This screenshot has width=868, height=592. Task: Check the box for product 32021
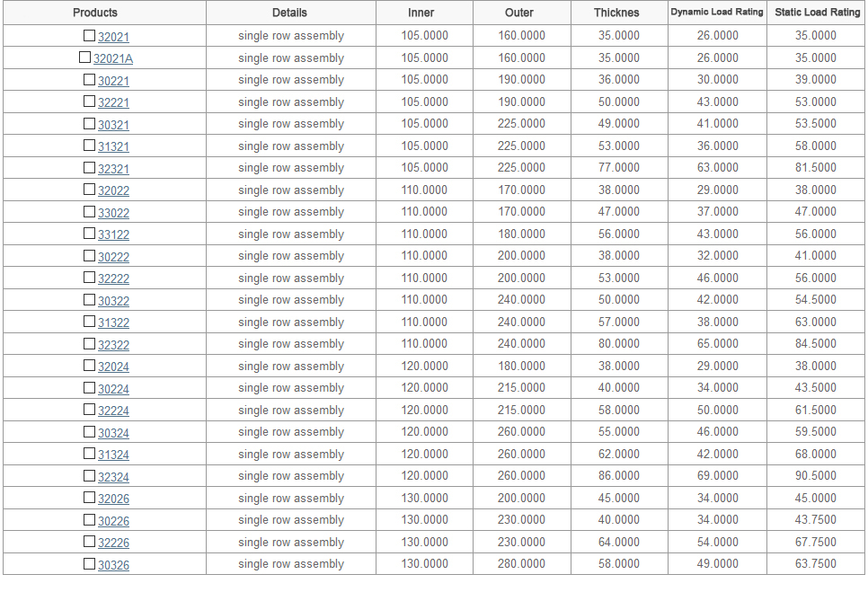[89, 36]
